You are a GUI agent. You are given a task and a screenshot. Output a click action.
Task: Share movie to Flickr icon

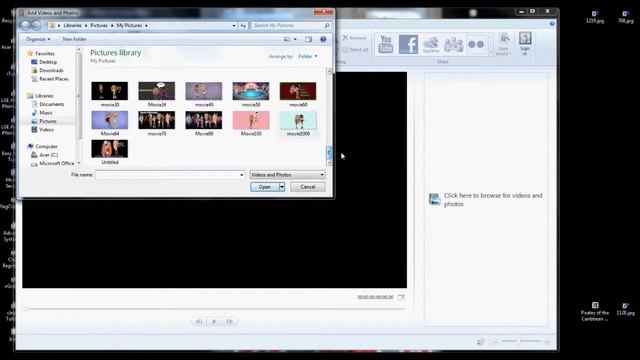476,44
